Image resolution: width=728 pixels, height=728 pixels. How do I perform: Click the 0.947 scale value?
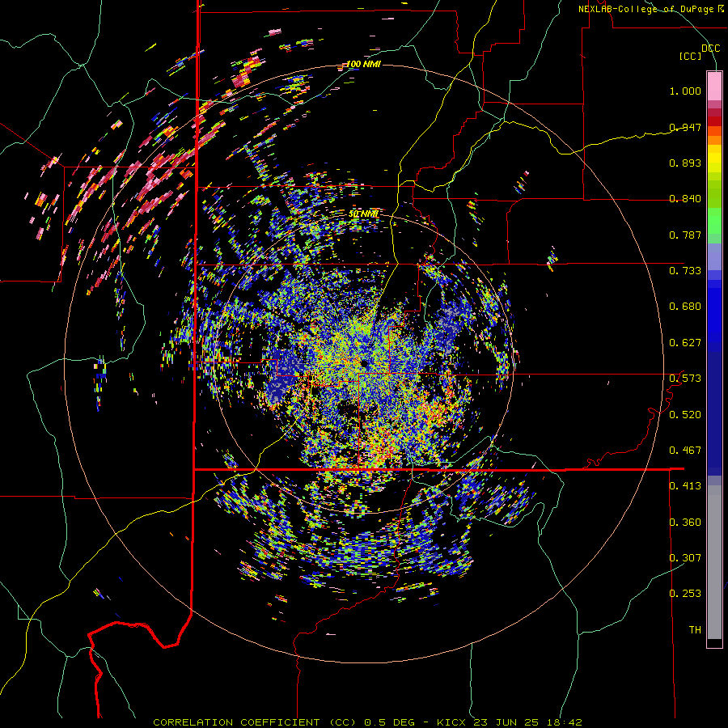pos(685,127)
